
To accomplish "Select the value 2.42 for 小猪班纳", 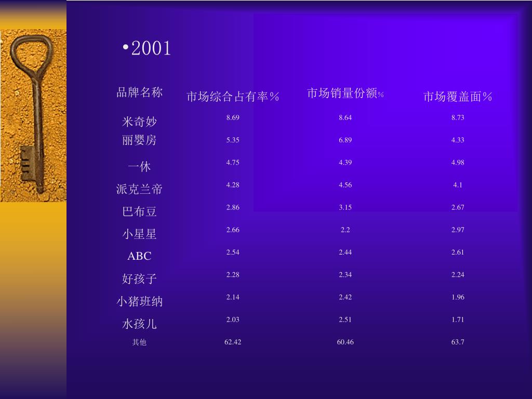I will 345,297.
